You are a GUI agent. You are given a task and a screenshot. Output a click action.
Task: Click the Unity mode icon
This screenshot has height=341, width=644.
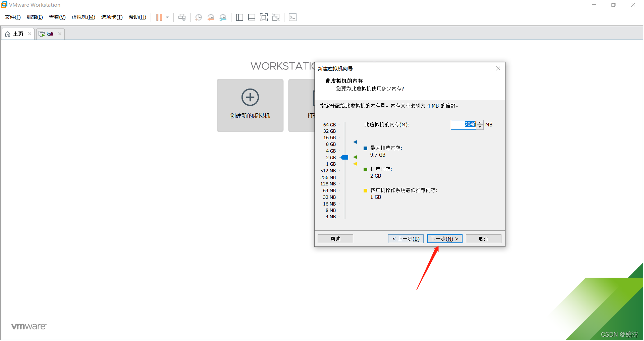(x=276, y=17)
